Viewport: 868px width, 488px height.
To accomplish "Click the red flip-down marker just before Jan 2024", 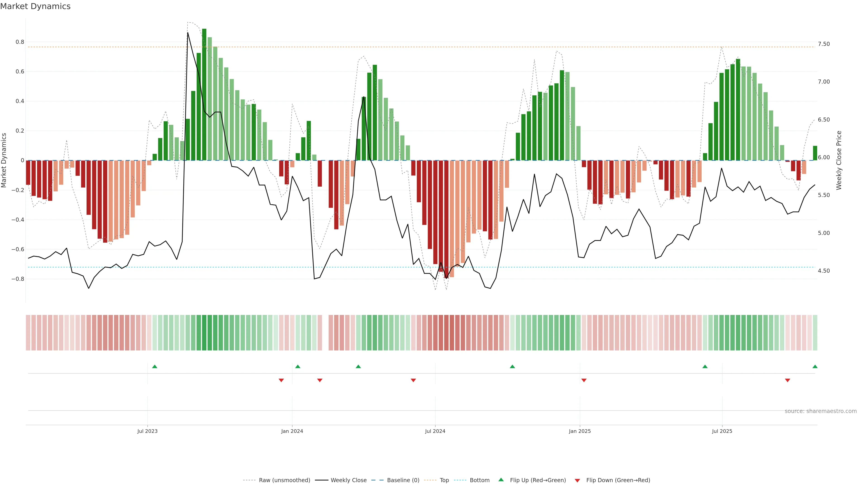I will coord(281,380).
